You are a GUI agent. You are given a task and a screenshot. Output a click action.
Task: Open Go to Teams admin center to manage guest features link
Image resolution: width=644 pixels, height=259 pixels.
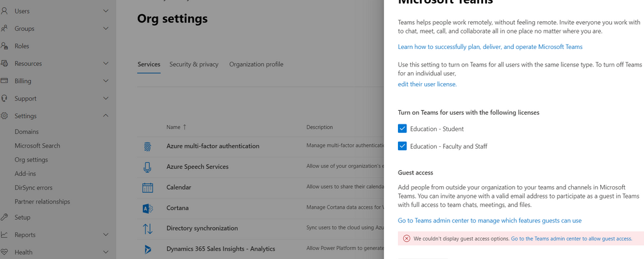pyautogui.click(x=489, y=221)
